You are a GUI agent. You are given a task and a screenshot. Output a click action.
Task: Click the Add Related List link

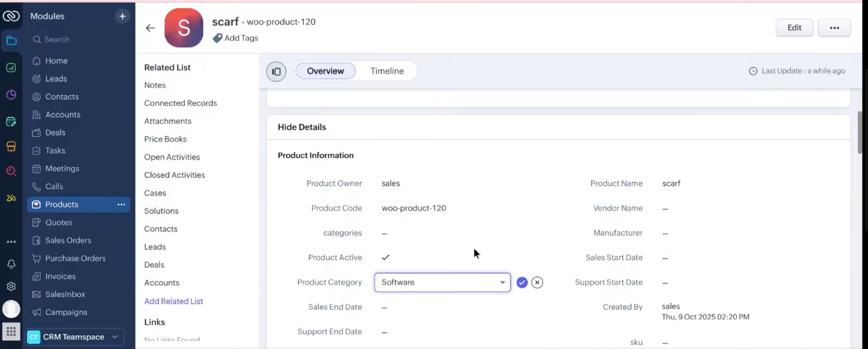click(173, 301)
